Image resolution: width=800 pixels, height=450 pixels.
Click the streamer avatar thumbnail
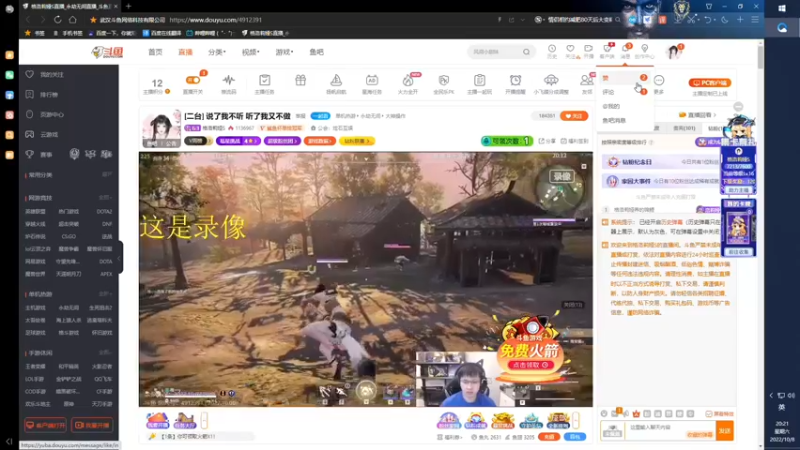(x=161, y=128)
